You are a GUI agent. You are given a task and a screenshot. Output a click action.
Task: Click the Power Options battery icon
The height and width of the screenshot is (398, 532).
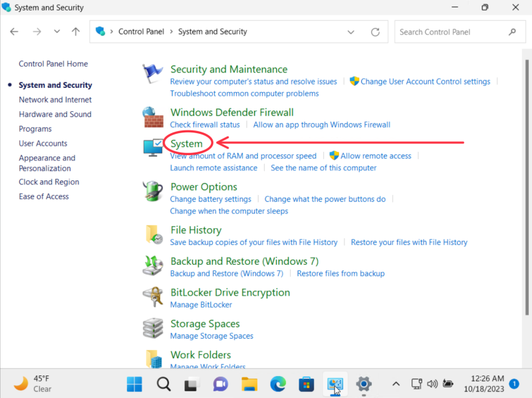pos(152,192)
